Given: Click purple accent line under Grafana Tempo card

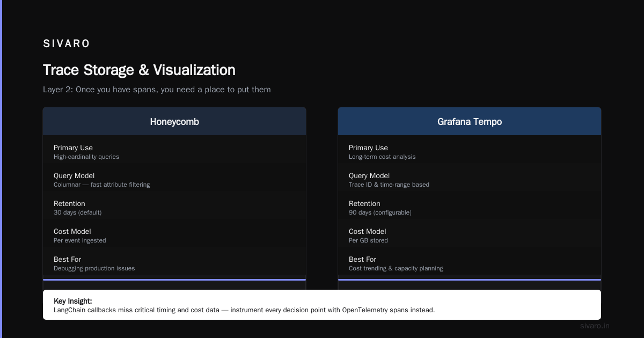Looking at the screenshot, I should tap(470, 280).
